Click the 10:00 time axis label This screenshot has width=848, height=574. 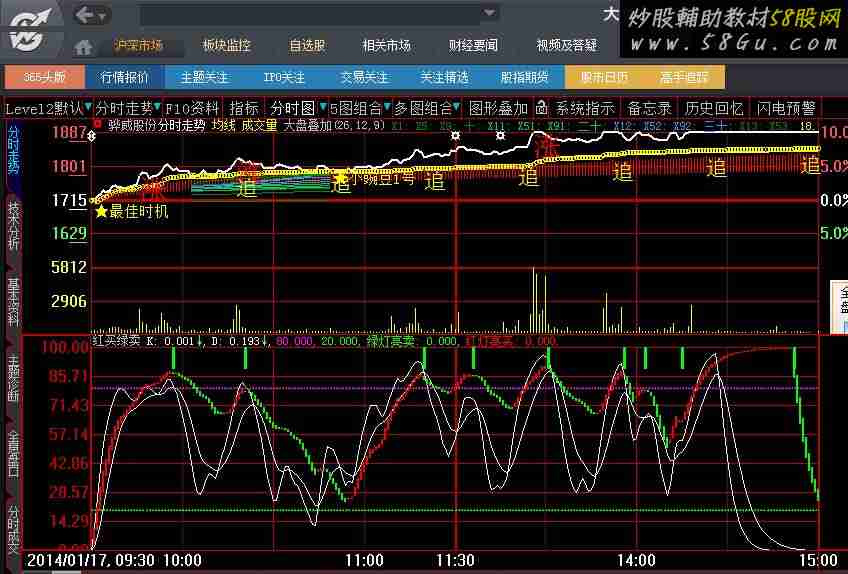click(x=182, y=560)
